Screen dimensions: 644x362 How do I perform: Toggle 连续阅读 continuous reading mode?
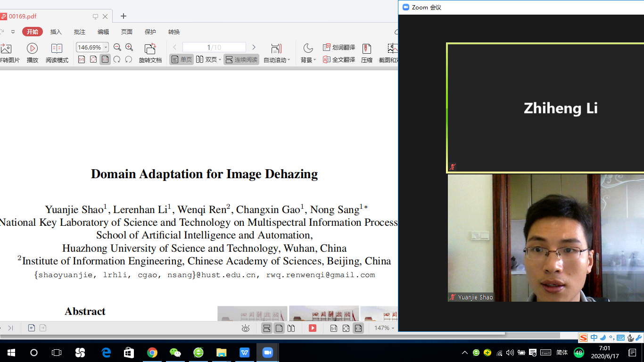point(241,60)
